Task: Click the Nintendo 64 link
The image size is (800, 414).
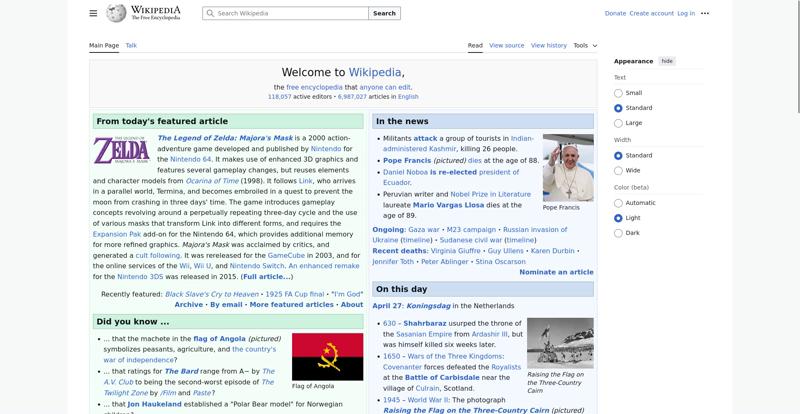Action: click(x=191, y=159)
